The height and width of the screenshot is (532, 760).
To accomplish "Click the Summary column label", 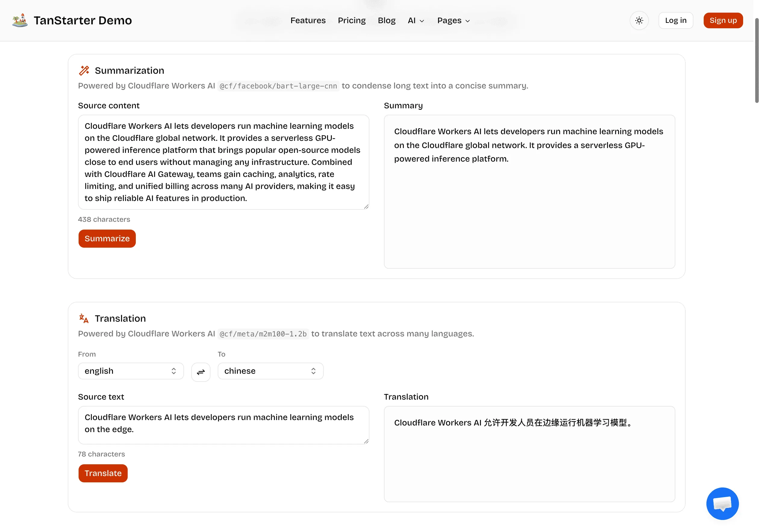I will 403,106.
